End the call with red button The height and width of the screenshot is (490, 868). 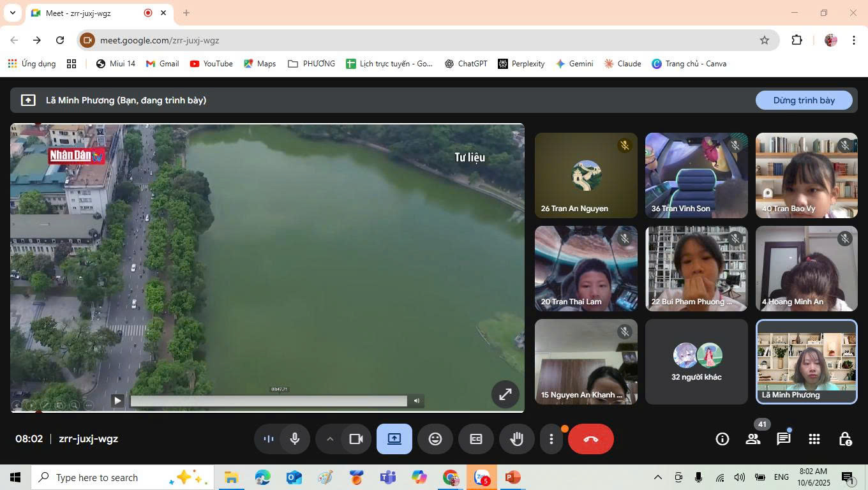(x=590, y=439)
